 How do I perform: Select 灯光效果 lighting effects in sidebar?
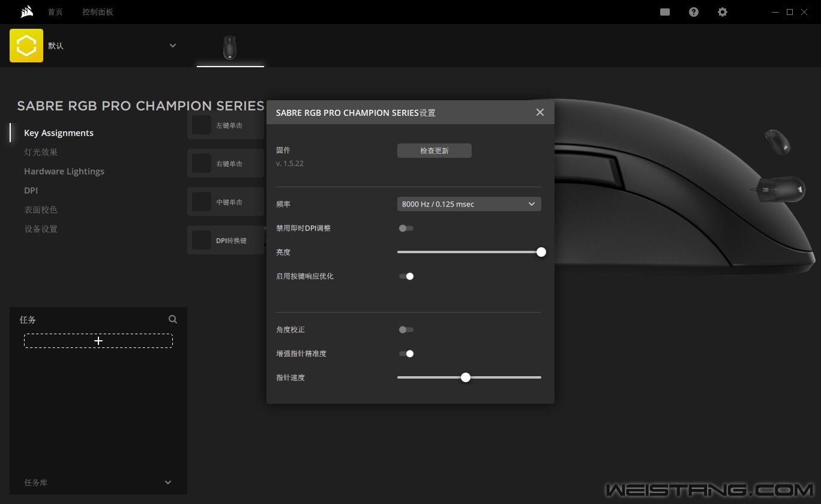coord(41,152)
